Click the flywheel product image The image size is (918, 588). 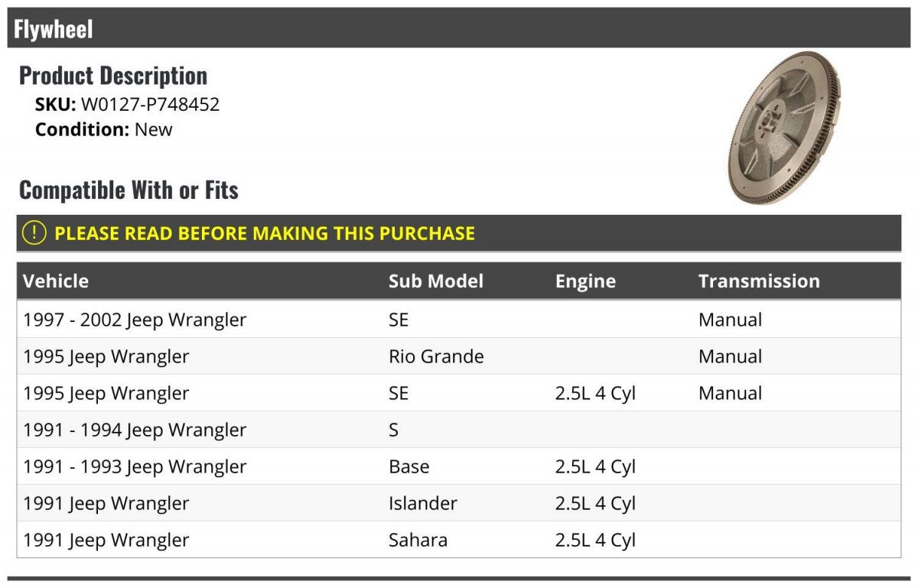(783, 128)
